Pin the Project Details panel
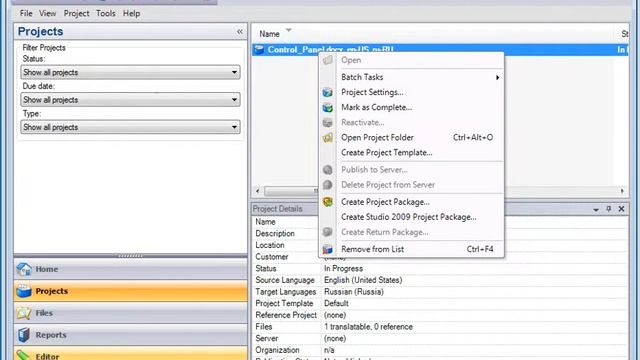640x360 pixels. (609, 209)
